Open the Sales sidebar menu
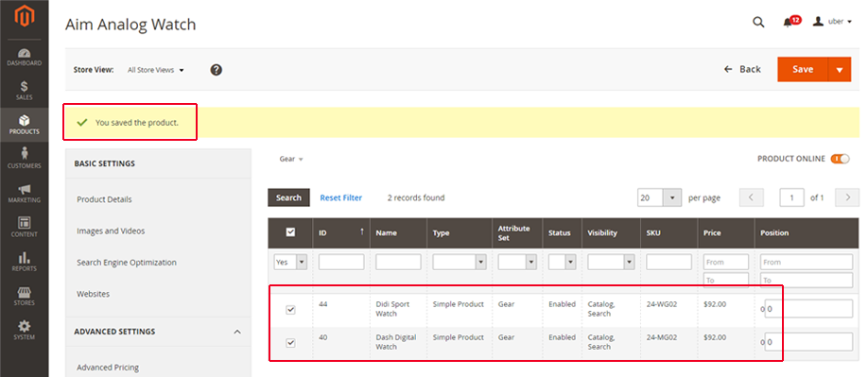Image resolution: width=868 pixels, height=377 pixels. click(24, 92)
